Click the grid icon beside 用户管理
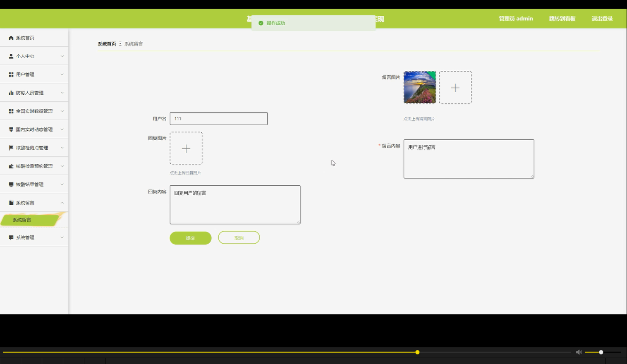The height and width of the screenshot is (364, 627). 11,74
